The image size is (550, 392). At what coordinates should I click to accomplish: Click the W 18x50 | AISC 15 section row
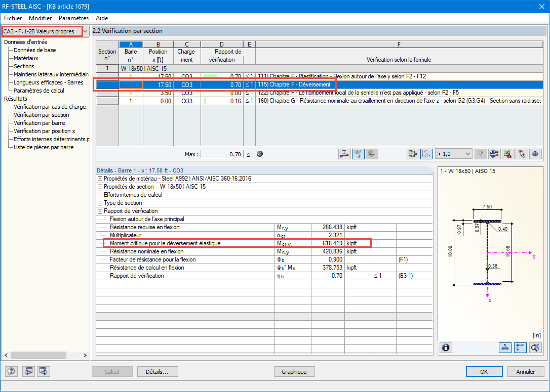tap(320, 69)
